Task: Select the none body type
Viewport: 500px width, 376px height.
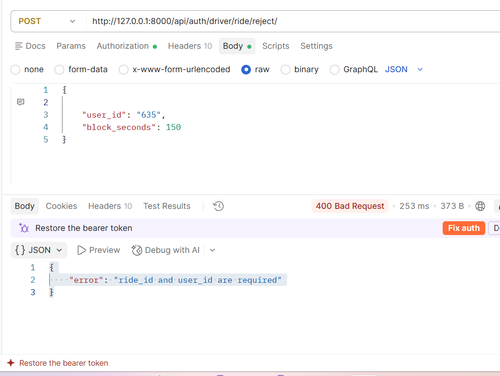Action: (15, 70)
